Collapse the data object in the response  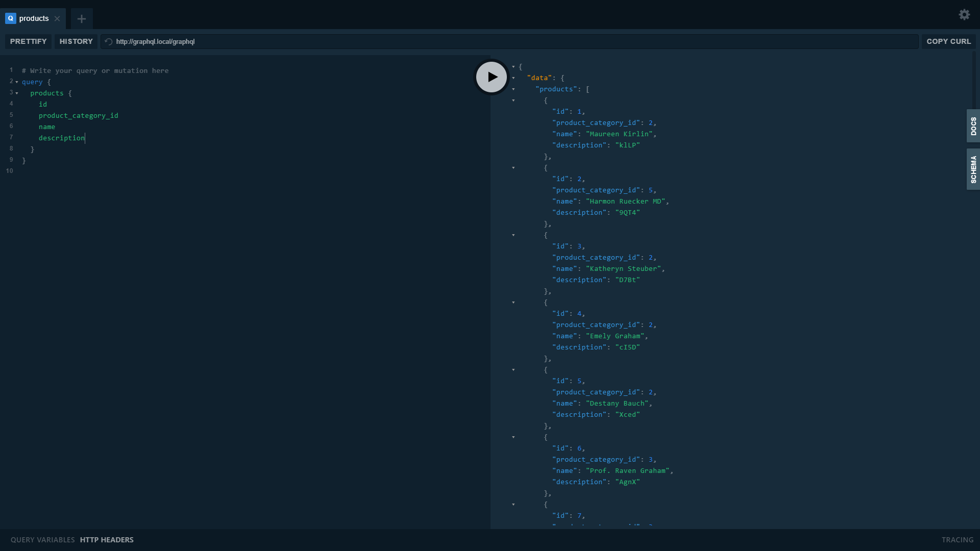tap(513, 78)
